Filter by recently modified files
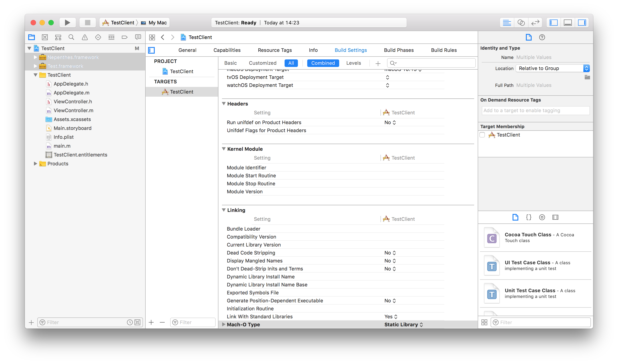The width and height of the screenshot is (618, 364). click(130, 322)
